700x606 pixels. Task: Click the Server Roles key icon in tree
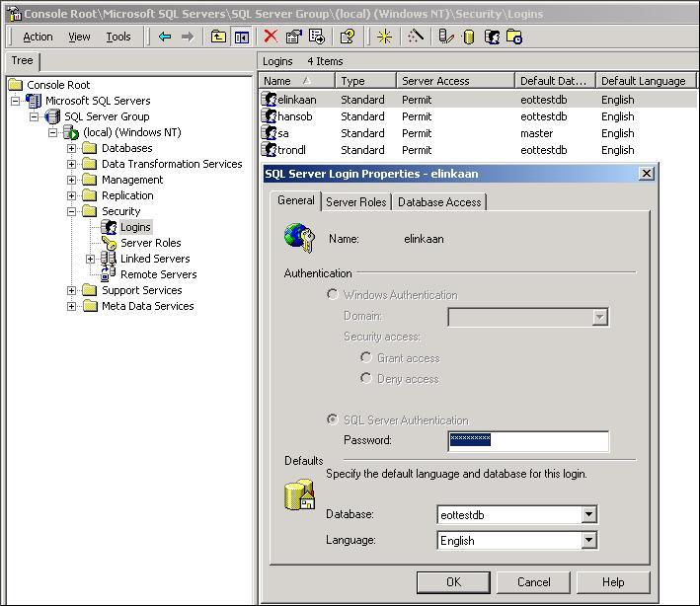tap(109, 243)
